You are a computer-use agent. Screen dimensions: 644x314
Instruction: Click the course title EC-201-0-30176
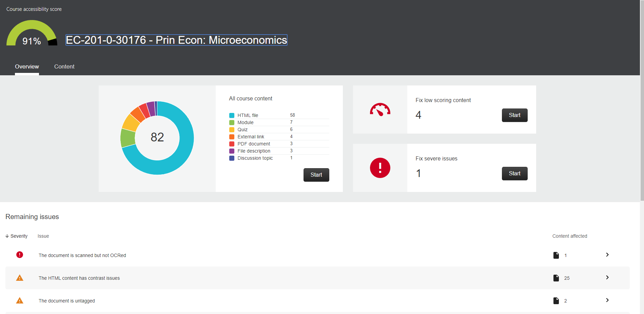(176, 40)
